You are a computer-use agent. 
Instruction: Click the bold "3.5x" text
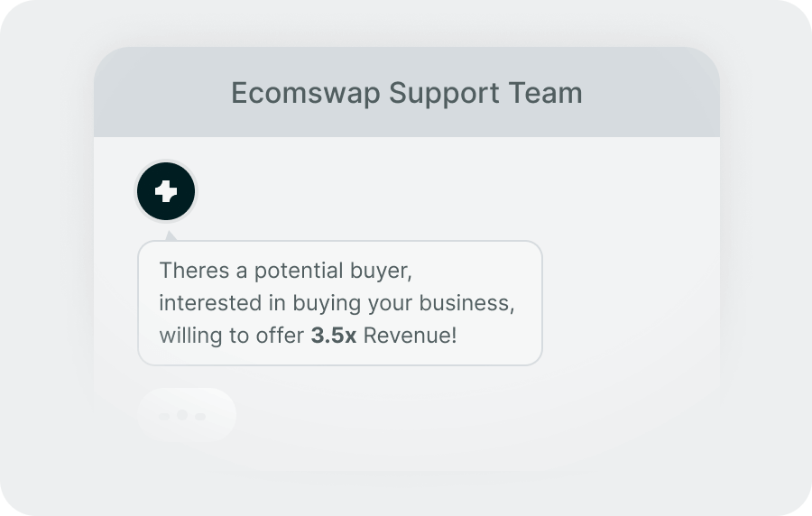(x=334, y=336)
